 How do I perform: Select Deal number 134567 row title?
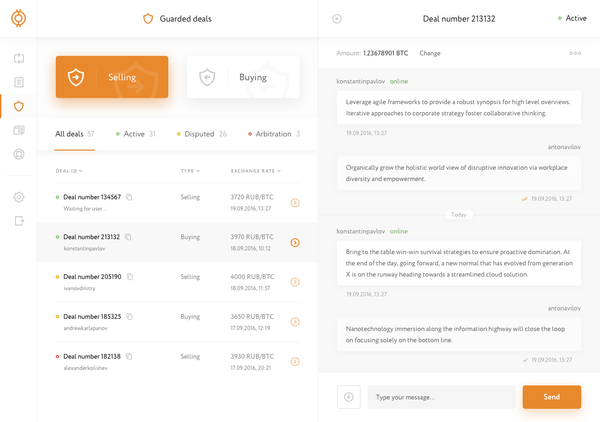[x=92, y=197]
